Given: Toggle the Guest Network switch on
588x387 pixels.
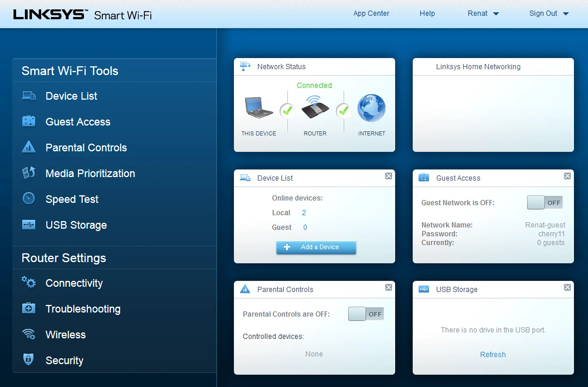Looking at the screenshot, I should 545,203.
